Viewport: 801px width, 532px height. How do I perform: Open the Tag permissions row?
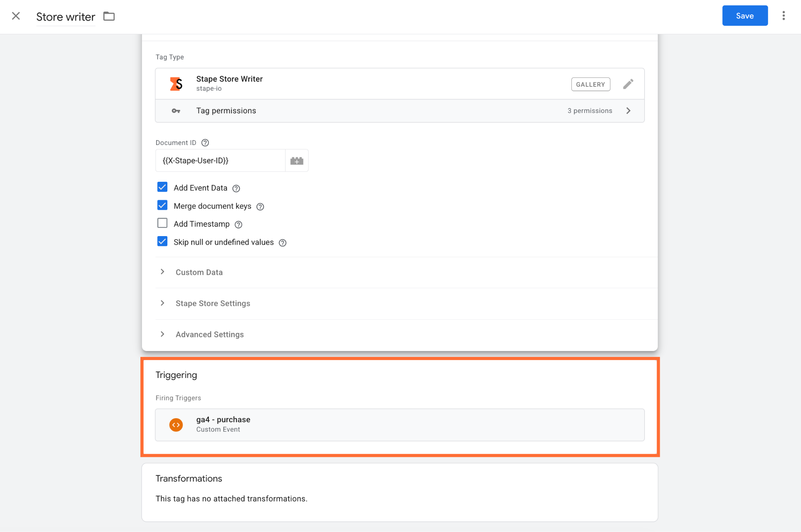click(400, 111)
